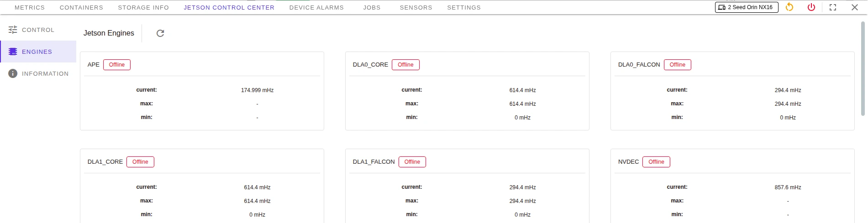
Task: Toggle fullscreen view icon
Action: [x=833, y=7]
